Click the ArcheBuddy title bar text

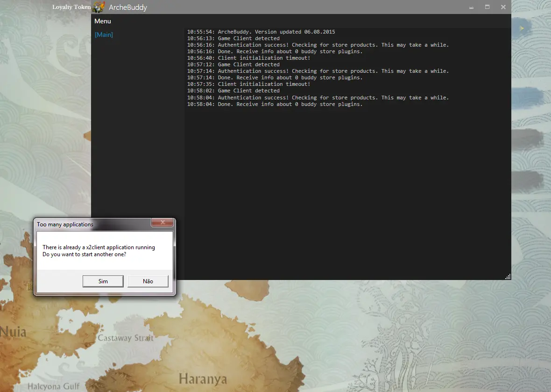(128, 7)
